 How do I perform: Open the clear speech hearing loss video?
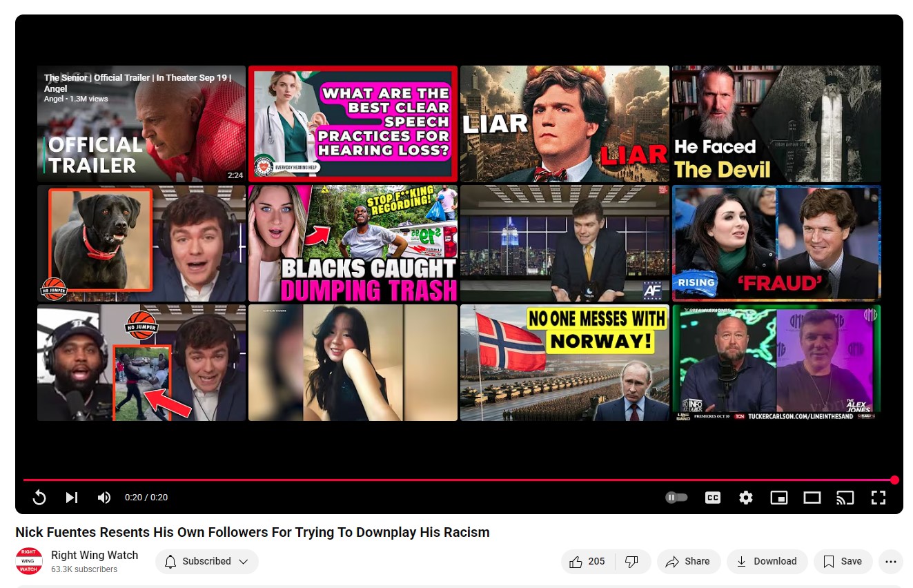[x=353, y=124]
